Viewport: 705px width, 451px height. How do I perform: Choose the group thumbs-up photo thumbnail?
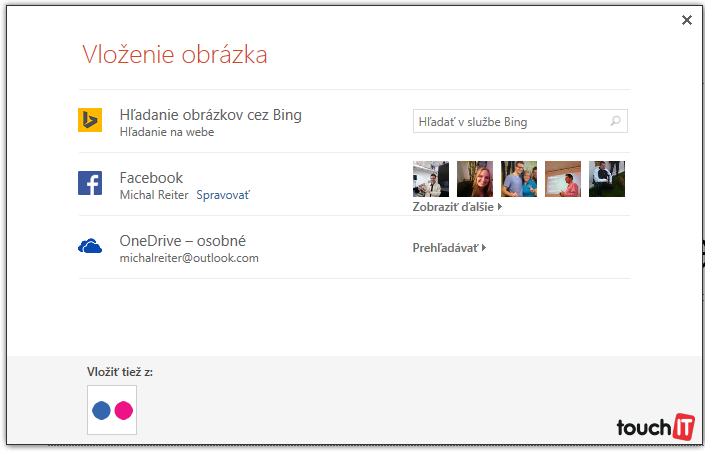point(519,179)
